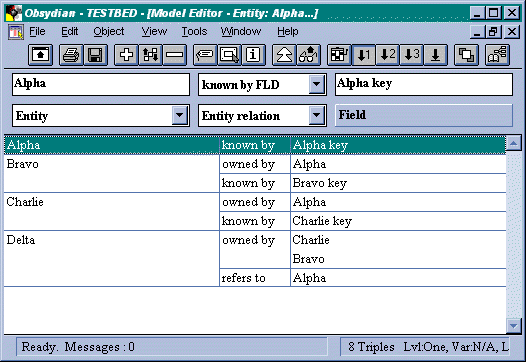The image size is (526, 362).
Task: Click the Print toolbar icon
Action: (x=71, y=55)
